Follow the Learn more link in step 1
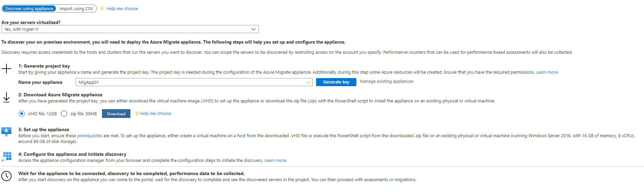The height and width of the screenshot is (195, 644). click(547, 72)
